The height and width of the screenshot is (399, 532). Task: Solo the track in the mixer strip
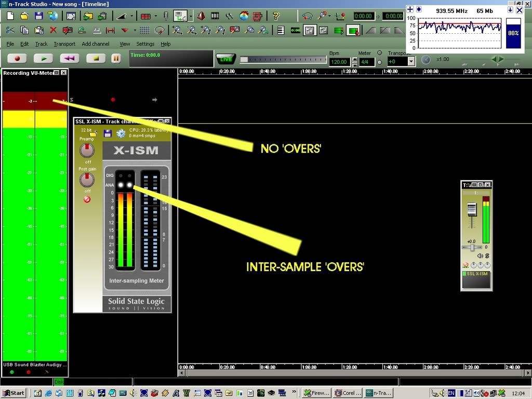tap(487, 256)
